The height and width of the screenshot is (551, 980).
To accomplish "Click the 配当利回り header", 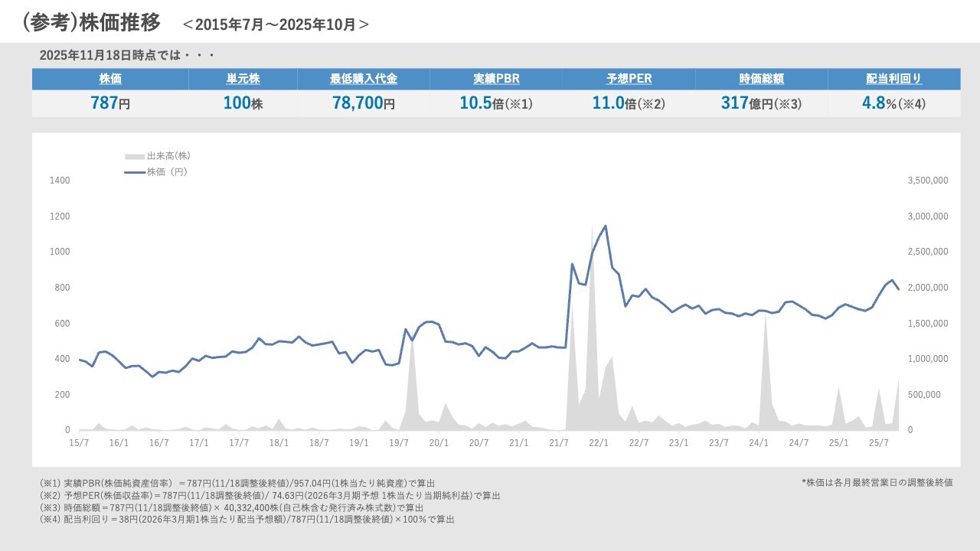I will [893, 79].
